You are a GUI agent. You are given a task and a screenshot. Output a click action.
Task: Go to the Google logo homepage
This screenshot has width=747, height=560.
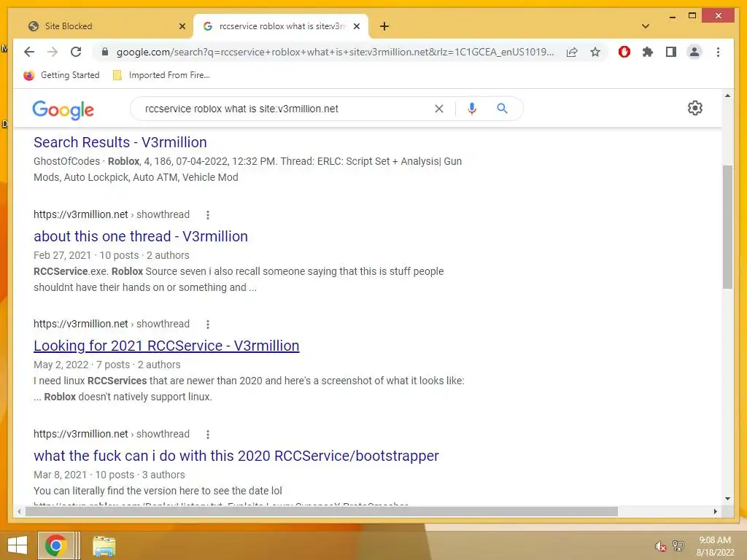[x=63, y=109]
